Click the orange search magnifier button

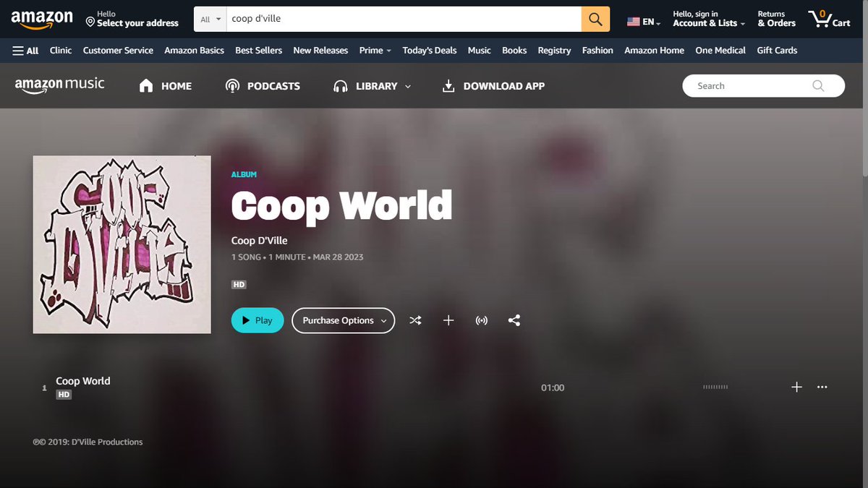click(x=595, y=19)
